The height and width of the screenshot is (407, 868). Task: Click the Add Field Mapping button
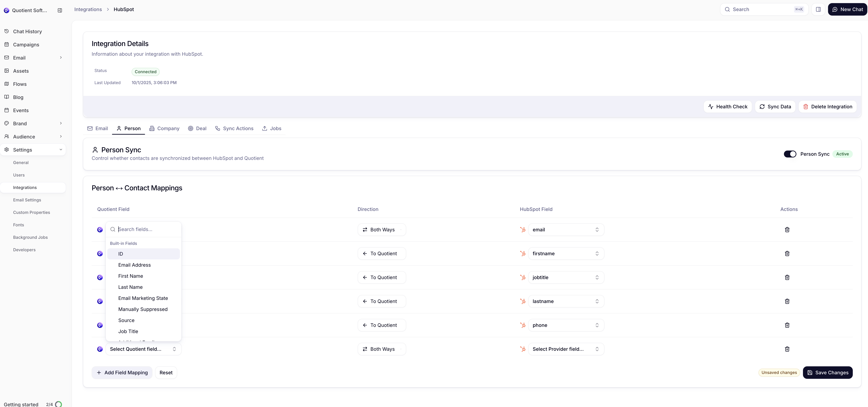tap(122, 373)
